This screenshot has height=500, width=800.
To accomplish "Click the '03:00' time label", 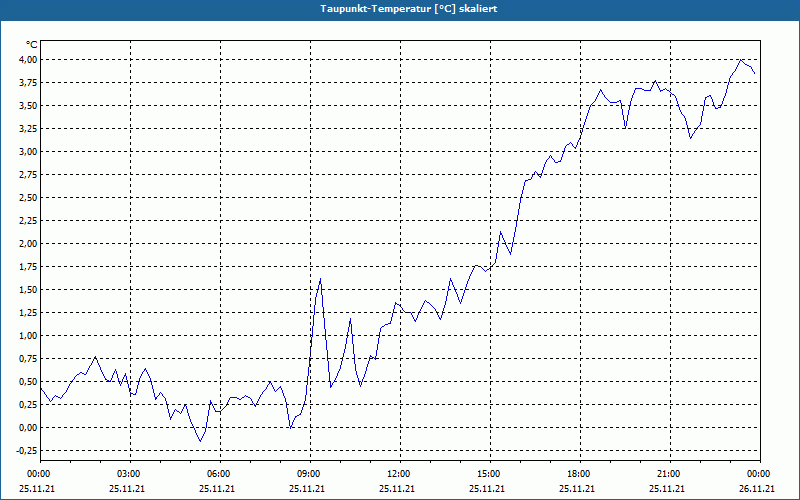I will tap(129, 474).
